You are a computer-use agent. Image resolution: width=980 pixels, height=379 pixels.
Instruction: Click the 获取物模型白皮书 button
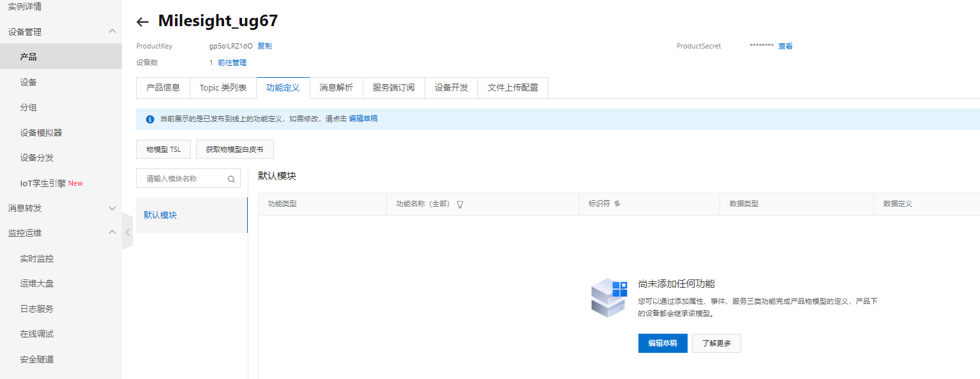coord(234,149)
